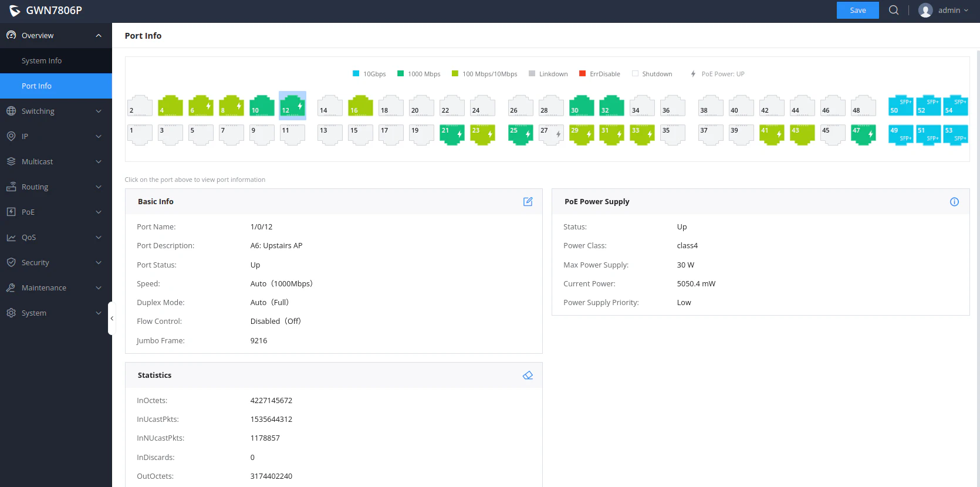This screenshot has height=487, width=980.
Task: Expand the IP menu
Action: click(56, 136)
